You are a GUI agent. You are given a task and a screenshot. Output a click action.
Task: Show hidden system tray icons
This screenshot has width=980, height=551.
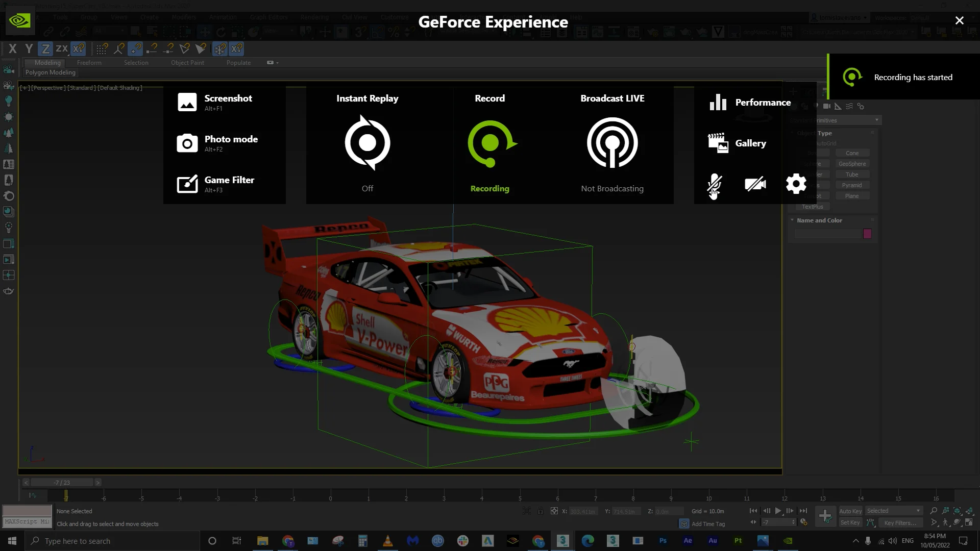(855, 541)
